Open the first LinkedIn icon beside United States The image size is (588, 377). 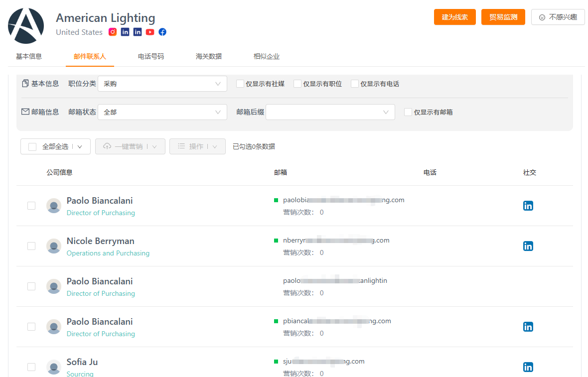[x=125, y=32]
